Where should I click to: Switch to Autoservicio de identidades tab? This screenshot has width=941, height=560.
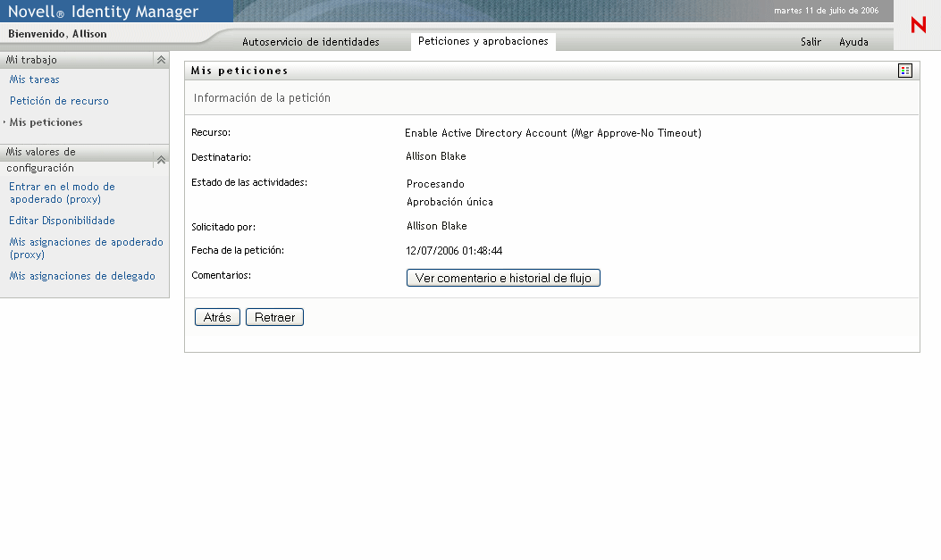tap(311, 42)
